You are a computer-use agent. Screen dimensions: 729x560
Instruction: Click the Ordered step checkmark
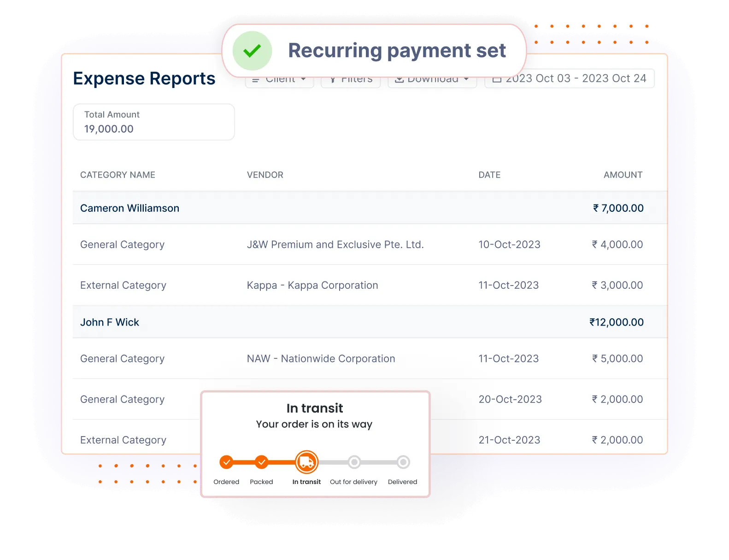226,462
